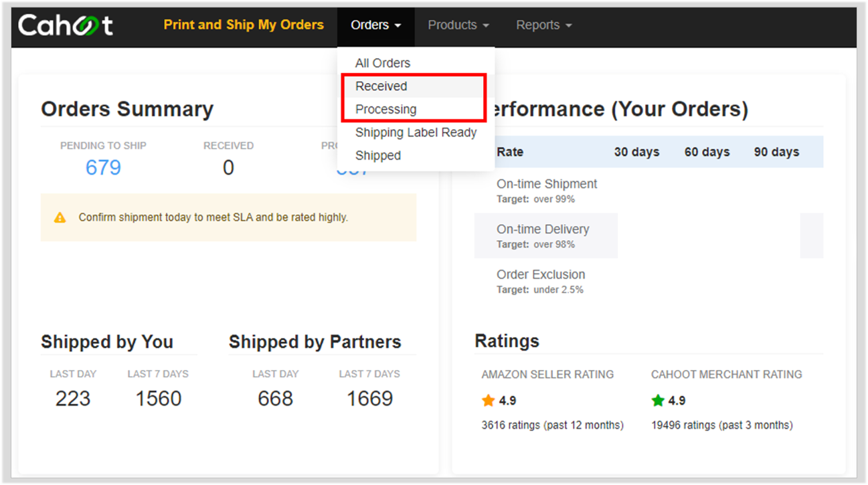Click the 60 days column header
This screenshot has height=485, width=868.
coord(707,152)
